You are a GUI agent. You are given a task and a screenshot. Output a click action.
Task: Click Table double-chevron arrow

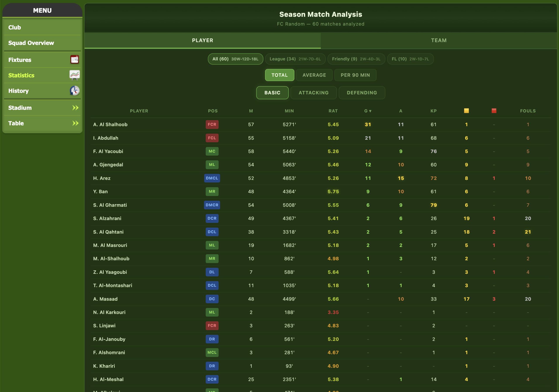point(76,123)
